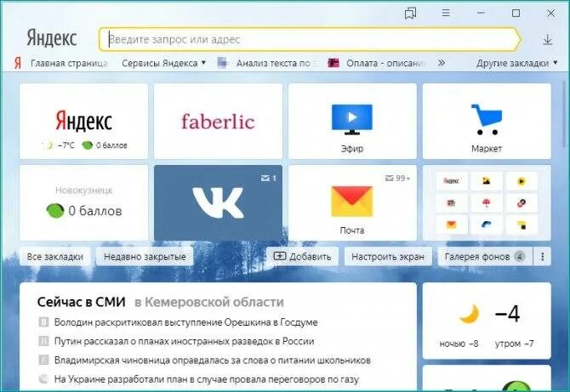Open the faberlic tile

tap(218, 122)
